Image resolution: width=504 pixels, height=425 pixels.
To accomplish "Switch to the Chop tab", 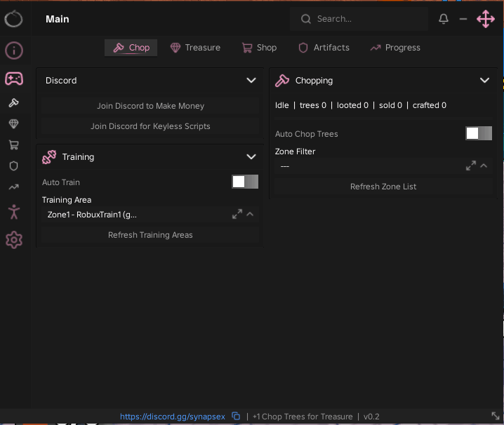I will click(x=131, y=48).
